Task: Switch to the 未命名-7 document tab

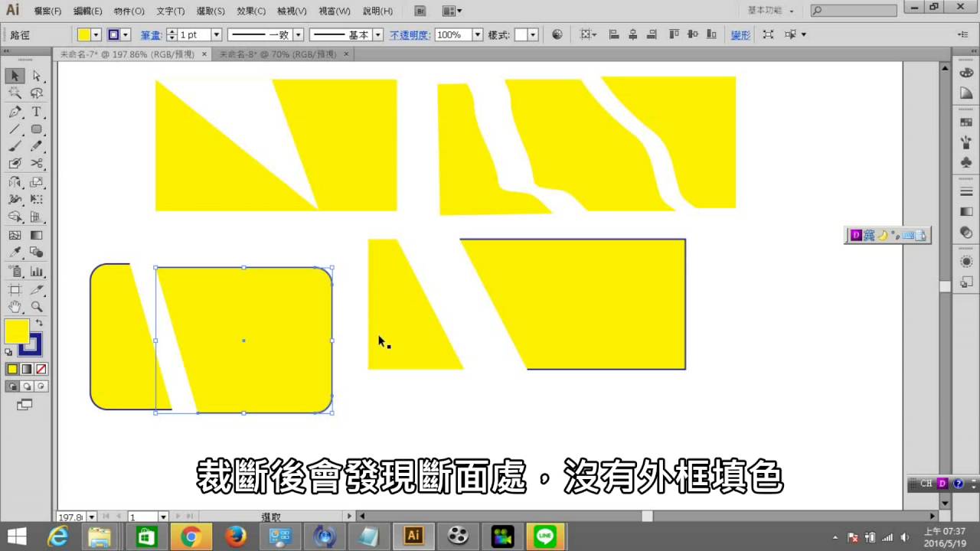Action: click(x=127, y=54)
